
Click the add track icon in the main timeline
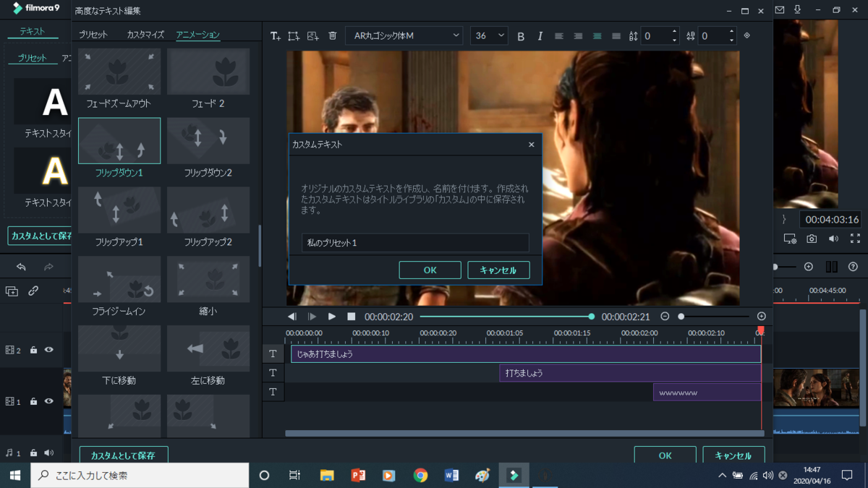coord(12,291)
